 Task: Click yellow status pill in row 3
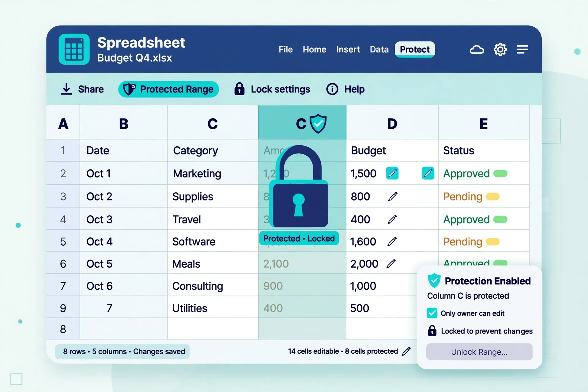pos(493,196)
